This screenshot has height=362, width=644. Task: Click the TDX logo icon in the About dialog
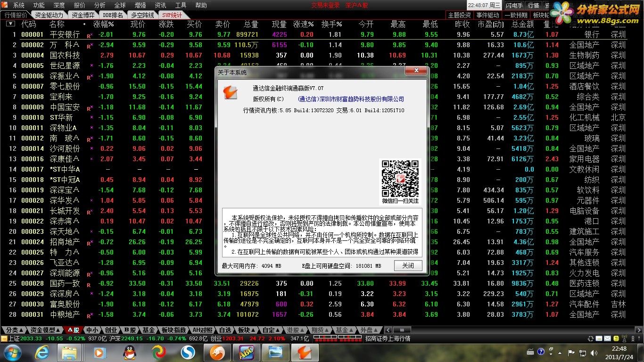(x=230, y=92)
